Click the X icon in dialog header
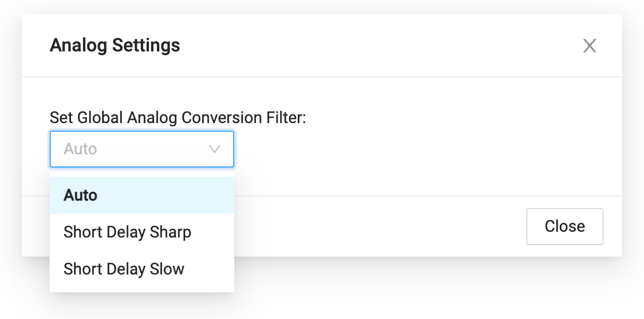The width and height of the screenshot is (644, 319). (589, 46)
